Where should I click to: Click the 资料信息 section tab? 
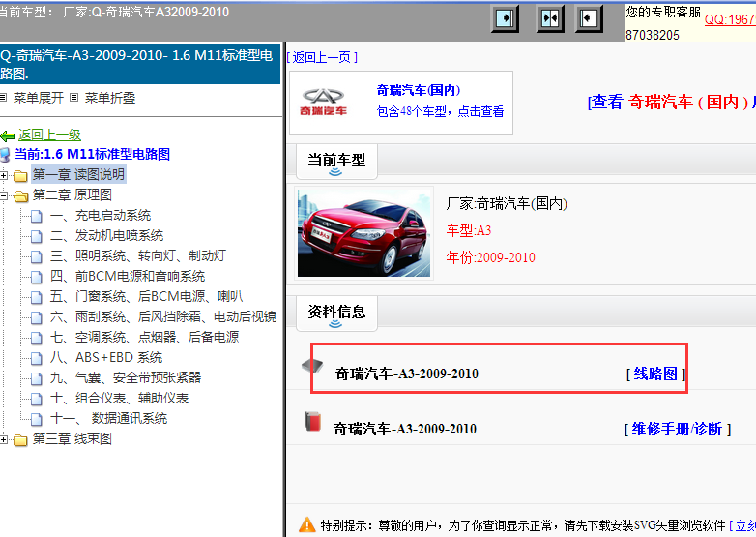(336, 313)
